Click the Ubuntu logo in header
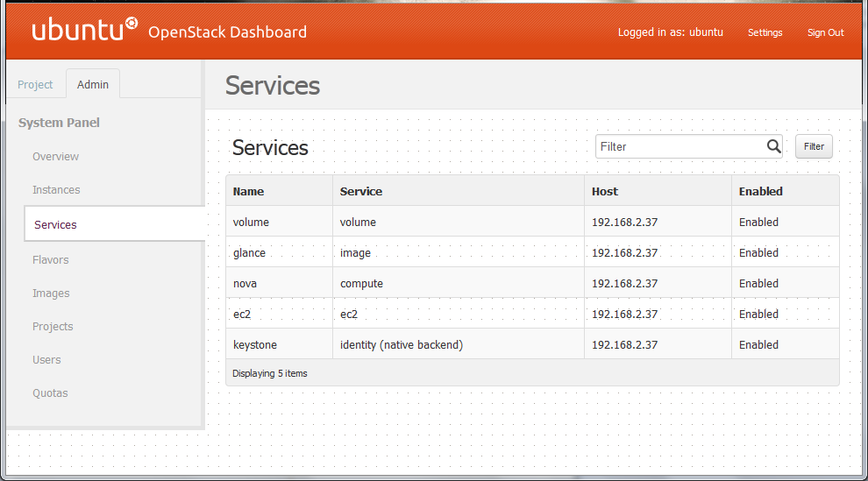868x481 pixels. coord(84,29)
